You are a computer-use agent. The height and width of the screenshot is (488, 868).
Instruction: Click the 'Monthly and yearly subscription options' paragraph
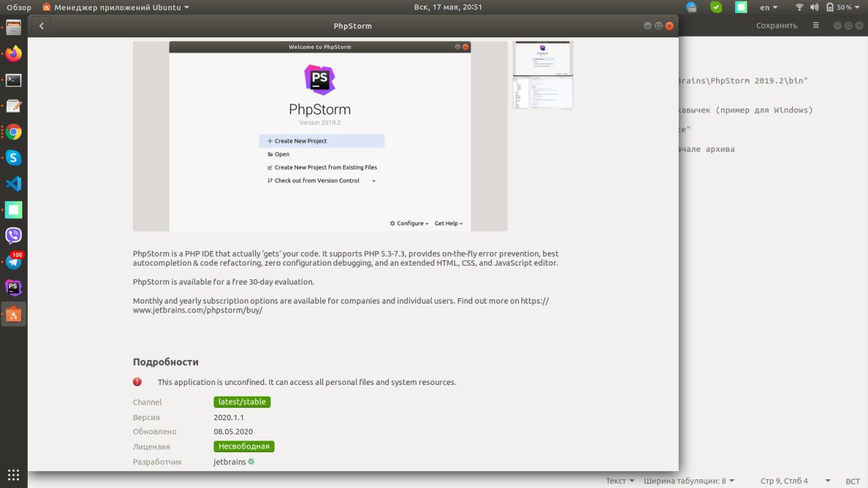[341, 305]
